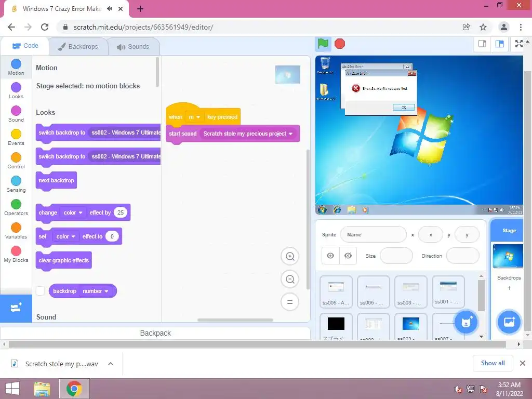Click the green flag to run project
The image size is (532, 399).
point(323,44)
